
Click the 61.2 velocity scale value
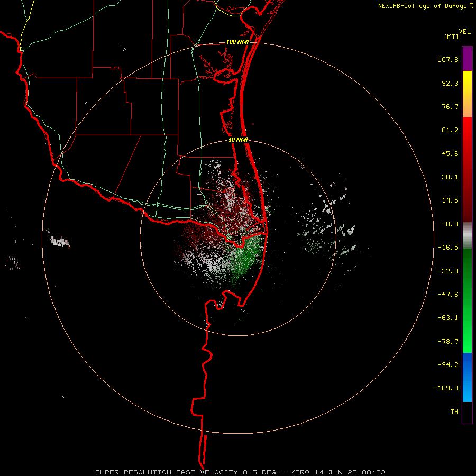click(450, 130)
